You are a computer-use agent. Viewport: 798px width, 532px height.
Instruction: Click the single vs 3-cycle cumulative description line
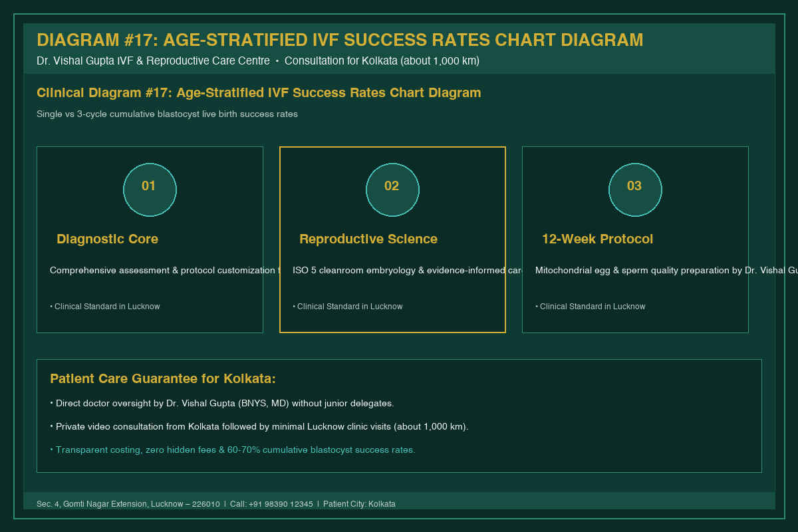[x=167, y=114]
